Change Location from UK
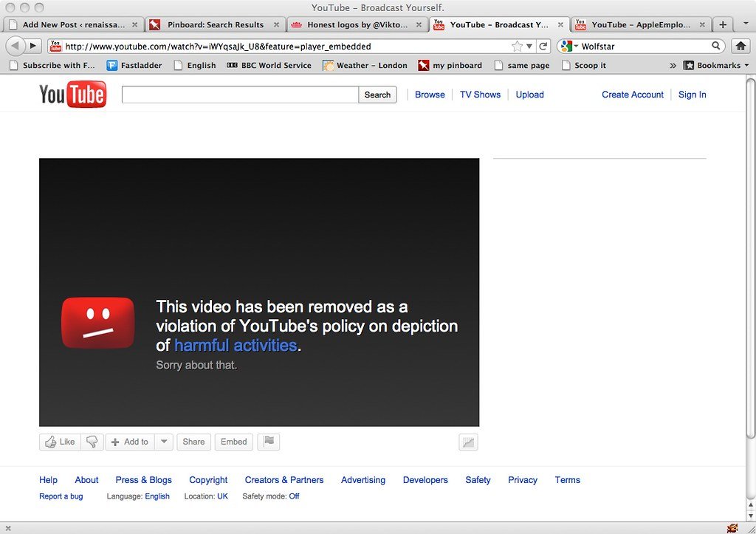Screen dimensions: 756x534 point(221,496)
